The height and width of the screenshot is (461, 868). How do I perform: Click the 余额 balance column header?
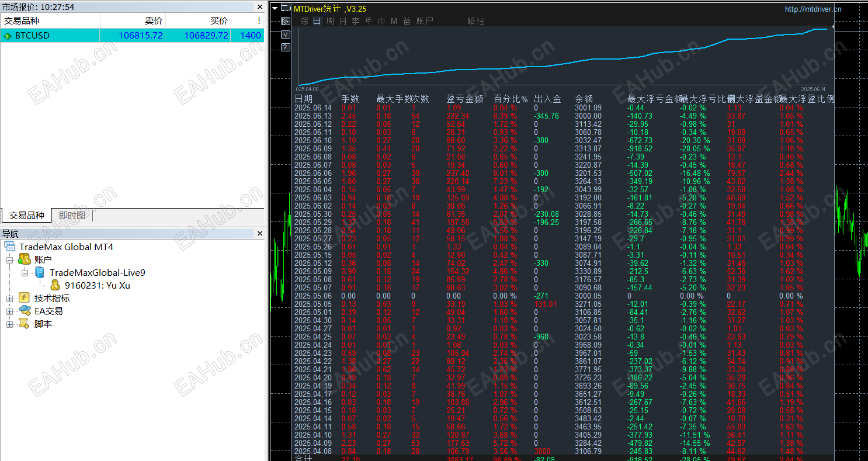[584, 99]
